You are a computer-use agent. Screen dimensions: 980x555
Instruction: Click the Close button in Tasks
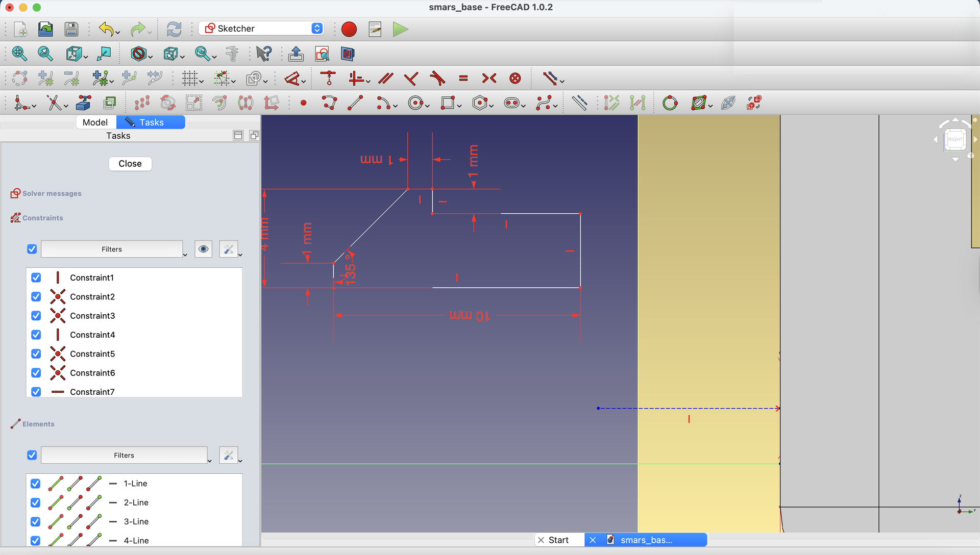tap(130, 164)
